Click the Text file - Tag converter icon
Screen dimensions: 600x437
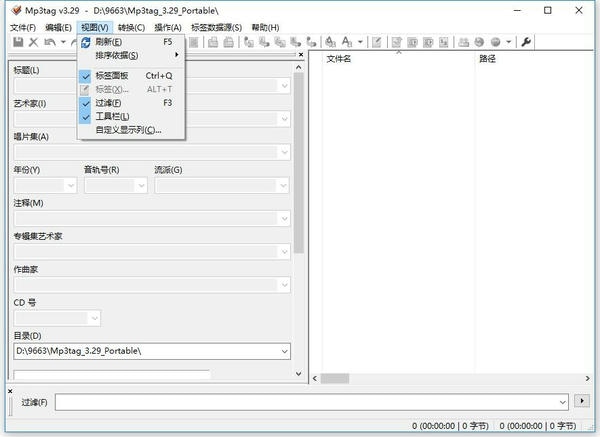tap(296, 42)
